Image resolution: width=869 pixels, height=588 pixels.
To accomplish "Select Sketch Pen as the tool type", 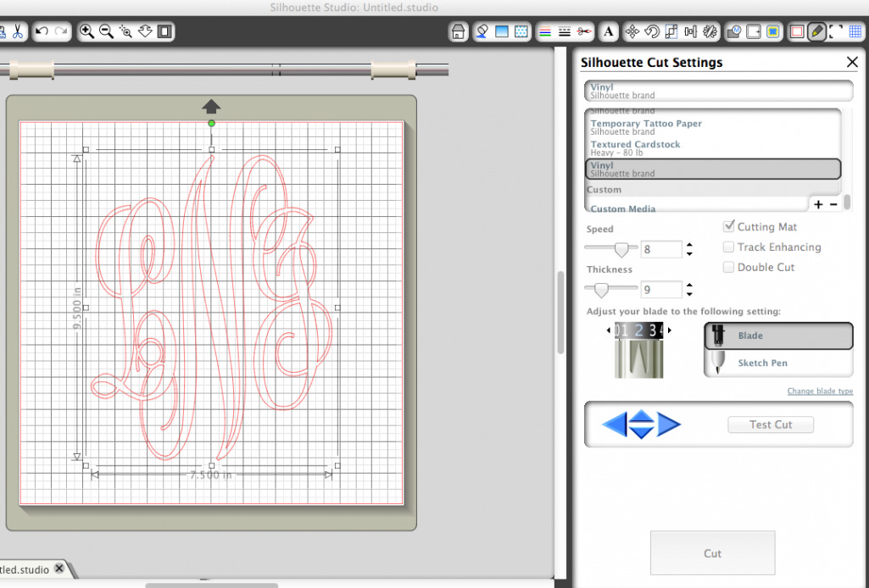I will [x=778, y=363].
